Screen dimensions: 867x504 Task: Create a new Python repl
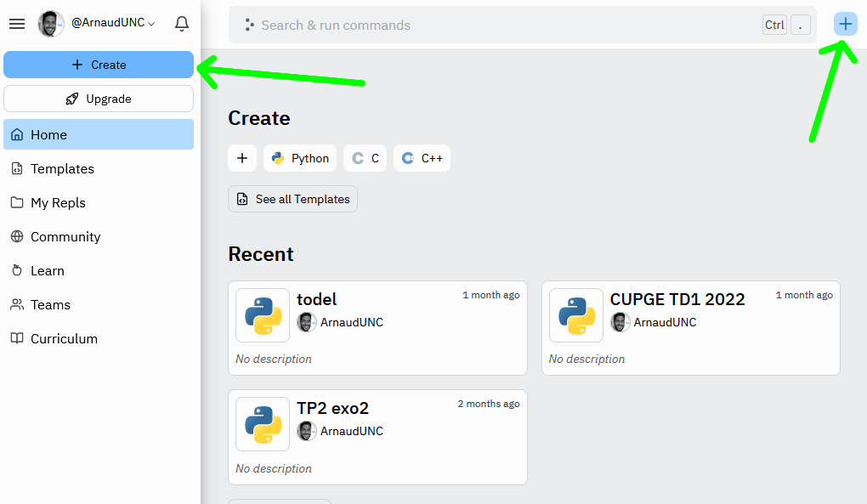(300, 158)
